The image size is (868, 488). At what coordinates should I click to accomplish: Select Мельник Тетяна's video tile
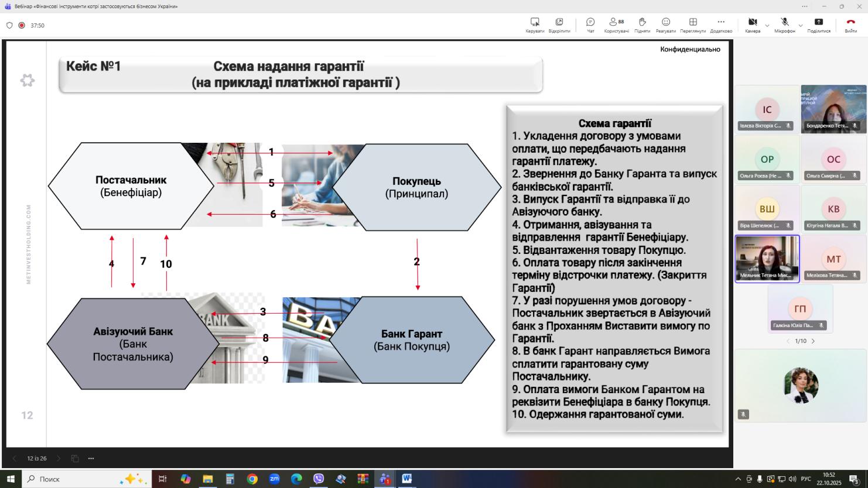pyautogui.click(x=767, y=259)
